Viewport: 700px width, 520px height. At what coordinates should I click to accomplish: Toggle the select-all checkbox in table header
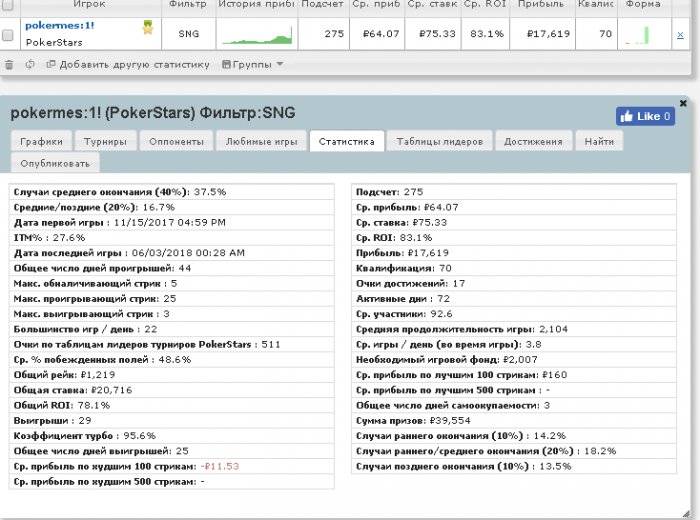[x=8, y=4]
